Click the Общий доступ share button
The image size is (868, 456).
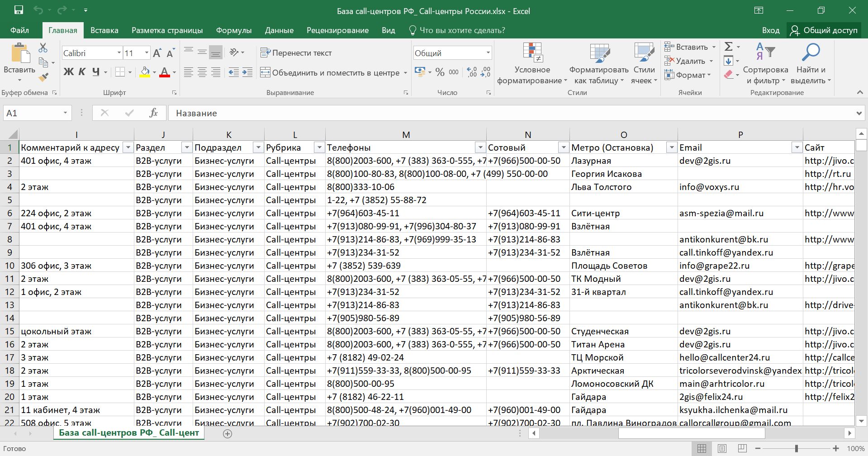click(824, 30)
